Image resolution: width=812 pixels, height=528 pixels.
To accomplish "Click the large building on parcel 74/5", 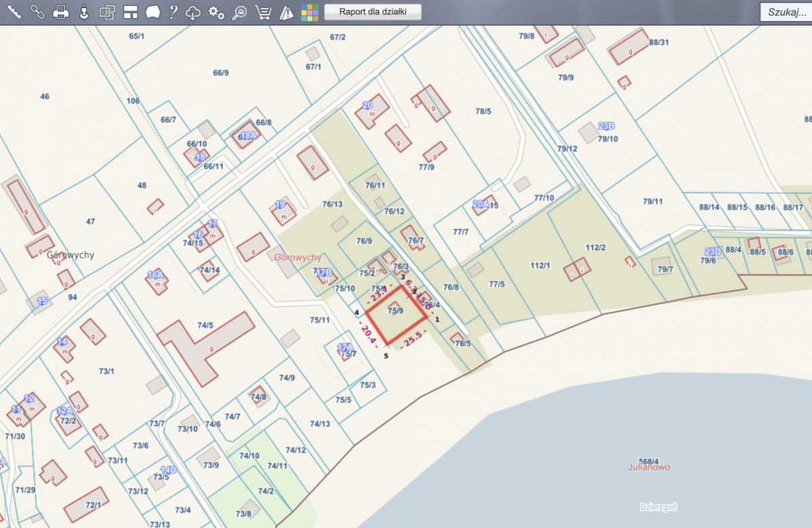I will (203, 343).
